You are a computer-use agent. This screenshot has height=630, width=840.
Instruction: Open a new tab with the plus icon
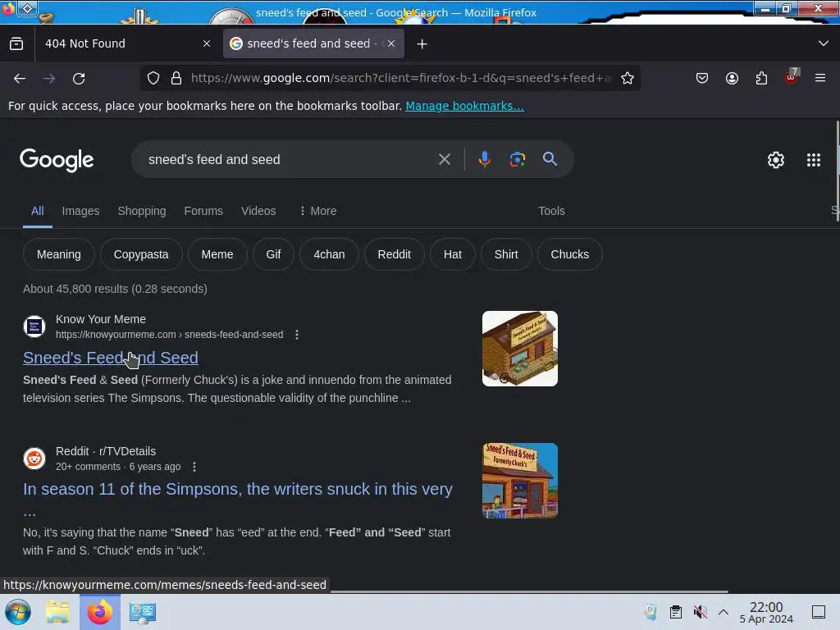pos(422,44)
